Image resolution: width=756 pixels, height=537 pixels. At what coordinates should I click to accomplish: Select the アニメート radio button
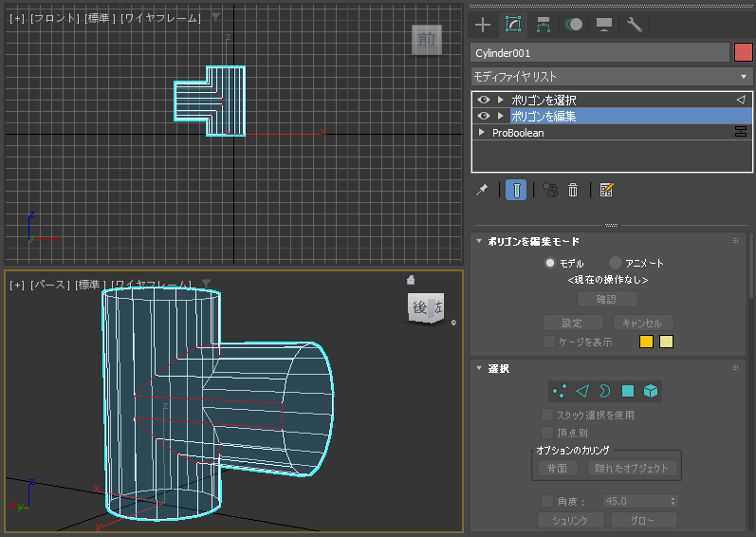pos(616,263)
